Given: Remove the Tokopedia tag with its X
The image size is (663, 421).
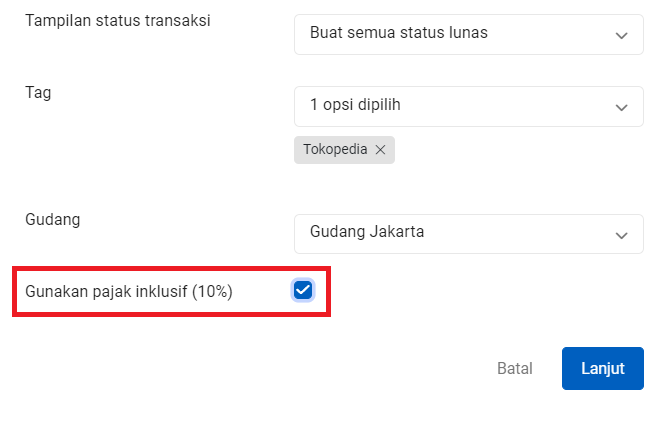Looking at the screenshot, I should click(x=380, y=150).
